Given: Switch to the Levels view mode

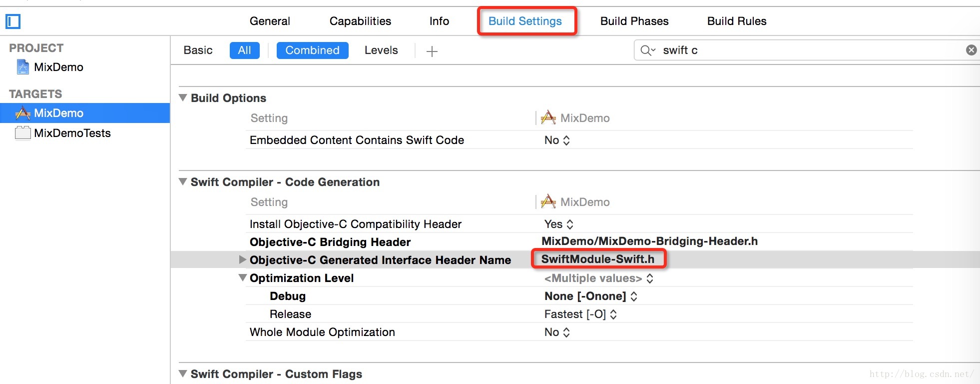Looking at the screenshot, I should click(381, 50).
